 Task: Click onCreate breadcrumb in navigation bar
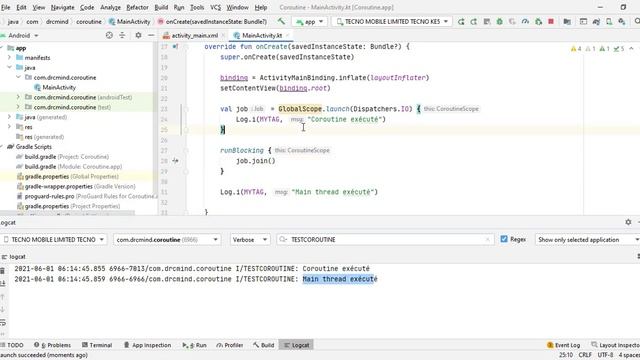pyautogui.click(x=213, y=22)
